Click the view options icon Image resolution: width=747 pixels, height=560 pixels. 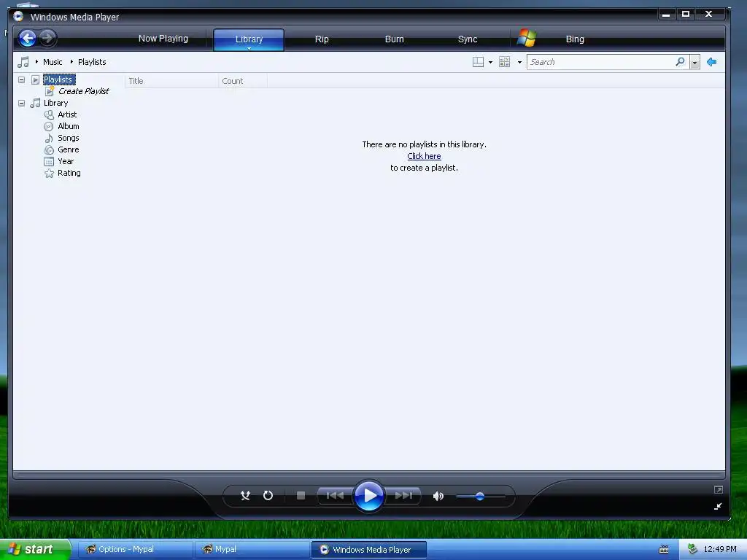tap(504, 62)
